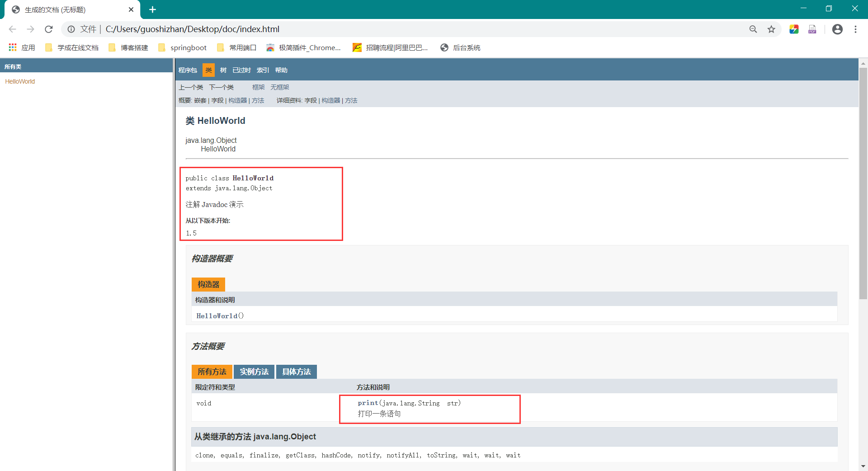Click the bookmark star icon
This screenshot has width=868, height=471.
point(771,29)
